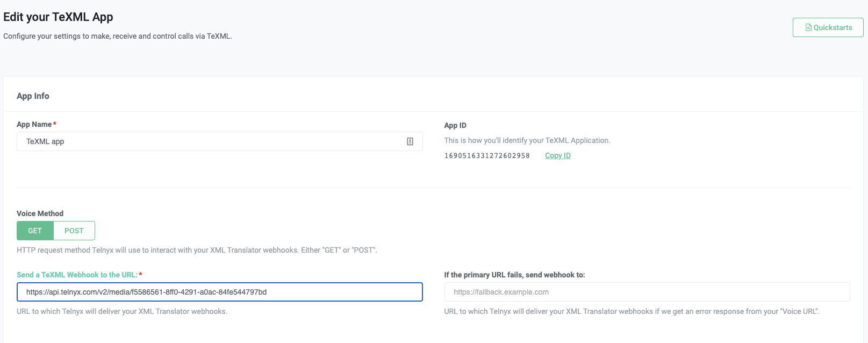Click the Quickstarts document icon
Viewport: 868px width, 343px height.
pyautogui.click(x=808, y=27)
